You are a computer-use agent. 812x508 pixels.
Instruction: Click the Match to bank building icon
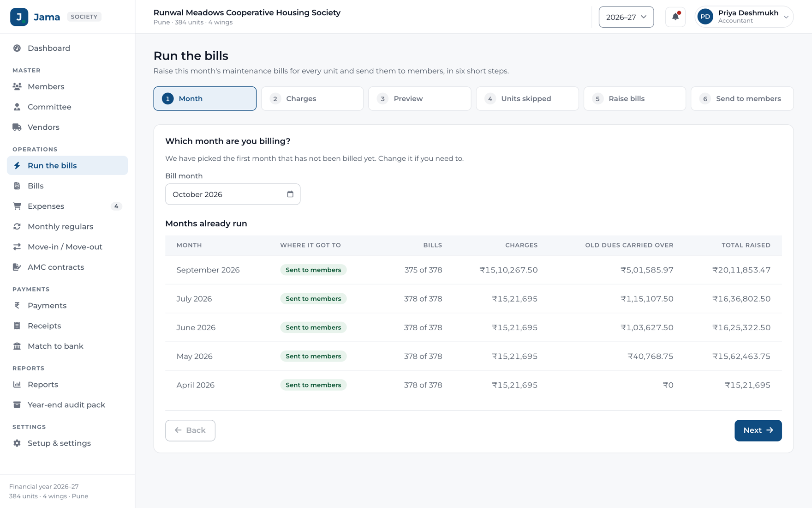tap(17, 346)
